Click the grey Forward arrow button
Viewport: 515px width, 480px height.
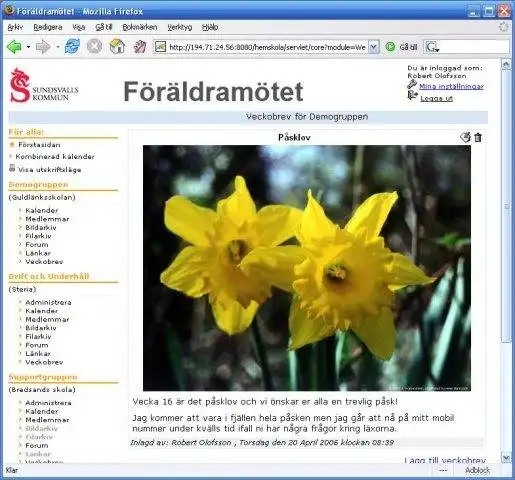coord(43,47)
